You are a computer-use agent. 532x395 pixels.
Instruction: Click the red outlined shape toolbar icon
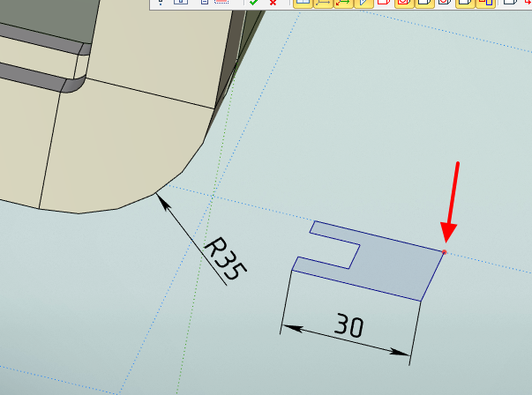(383, 3)
